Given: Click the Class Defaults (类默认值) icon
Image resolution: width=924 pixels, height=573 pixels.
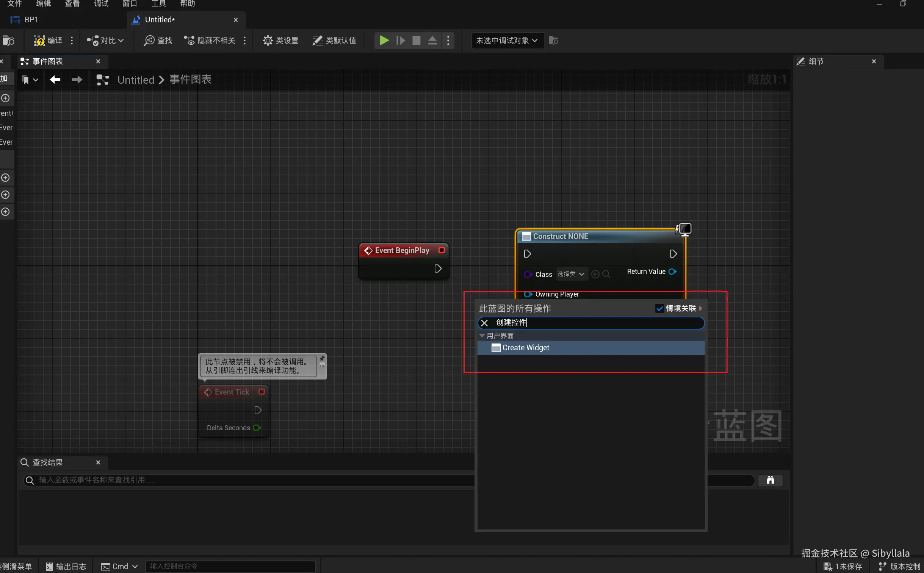Looking at the screenshot, I should coord(317,41).
